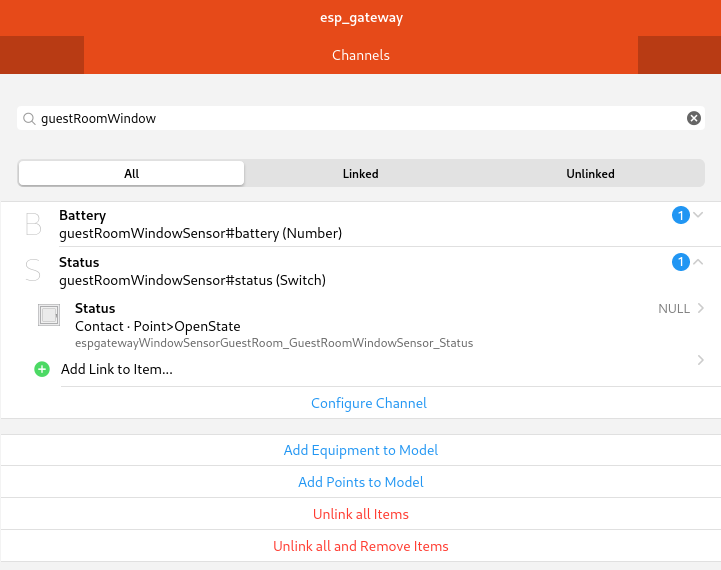Collapse the Status channel row

pos(699,262)
